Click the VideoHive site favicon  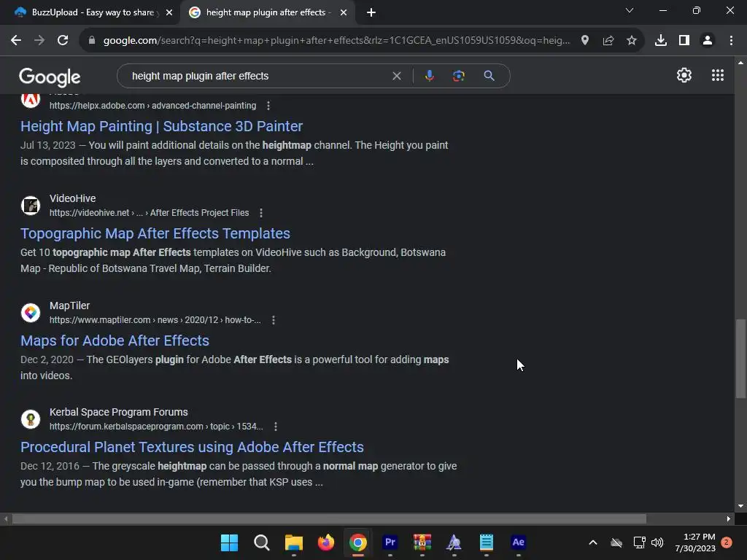point(31,205)
